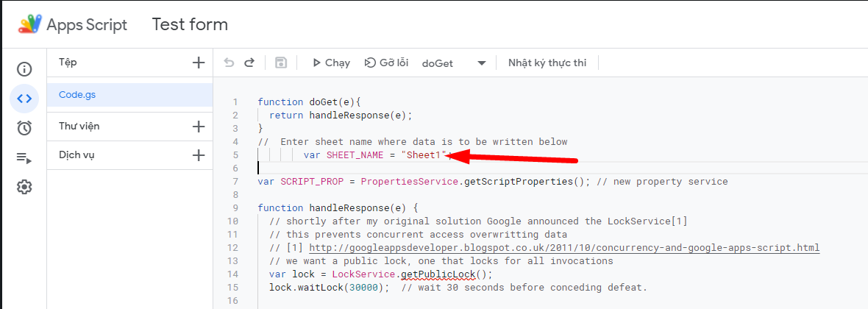Run the script with Chạy button
This screenshot has height=309, width=868.
(x=331, y=63)
